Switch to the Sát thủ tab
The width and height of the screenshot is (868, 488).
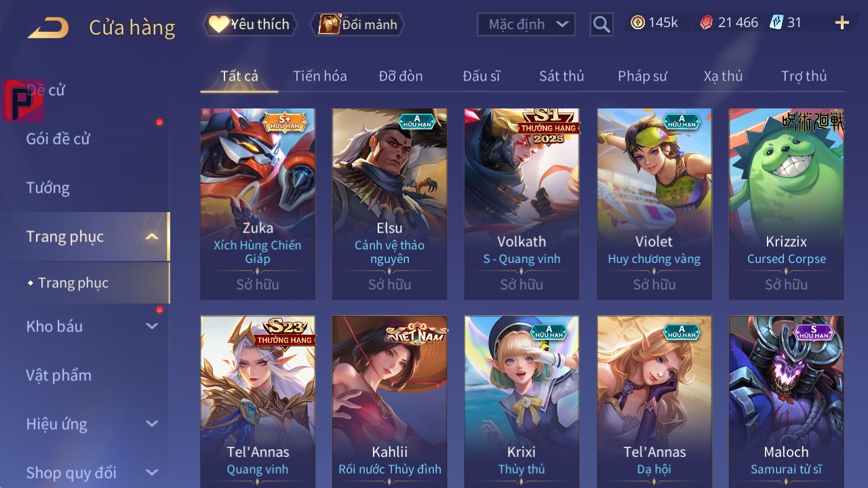(561, 76)
